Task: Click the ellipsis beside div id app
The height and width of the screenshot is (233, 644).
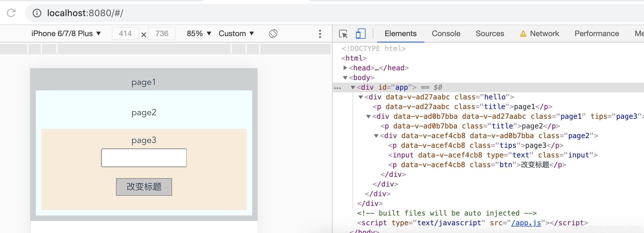Action: point(338,87)
